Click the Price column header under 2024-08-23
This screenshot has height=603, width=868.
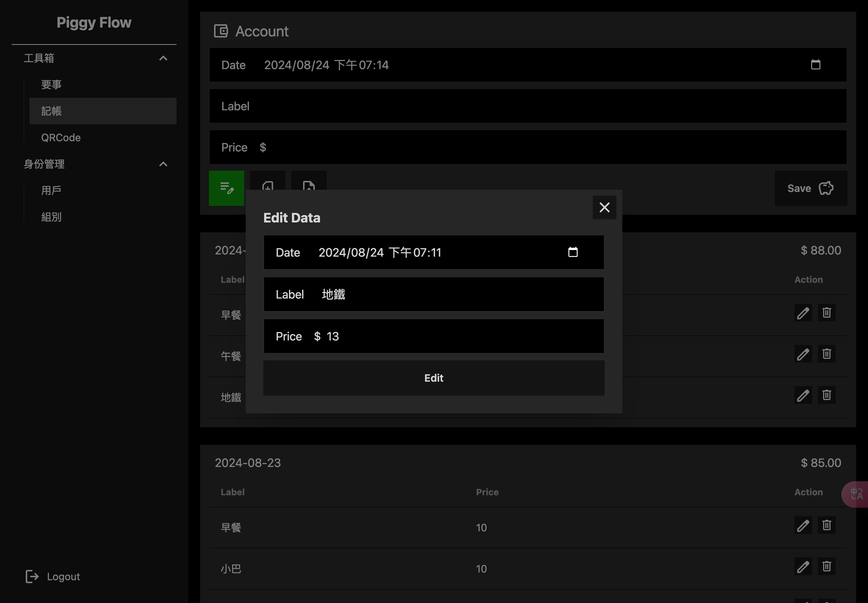pos(487,492)
